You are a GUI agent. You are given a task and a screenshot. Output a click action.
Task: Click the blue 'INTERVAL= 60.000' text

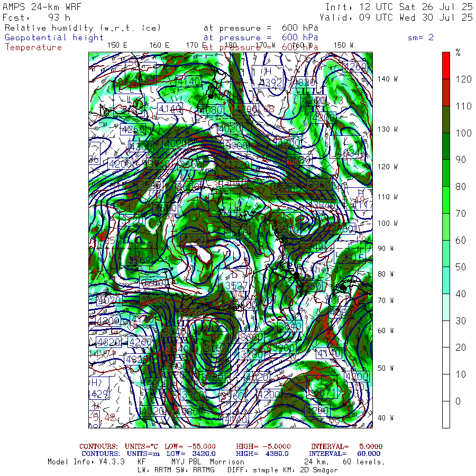(x=345, y=454)
